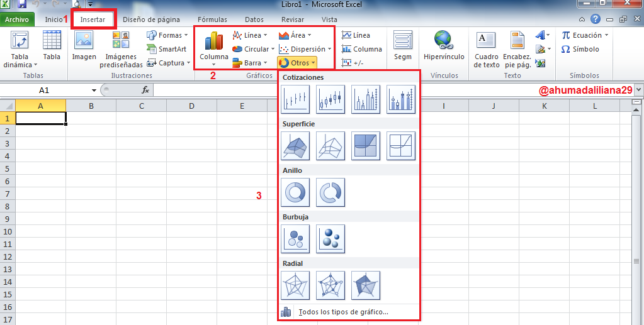Image resolution: width=644 pixels, height=325 pixels.
Task: Select column B header
Action: 91,106
